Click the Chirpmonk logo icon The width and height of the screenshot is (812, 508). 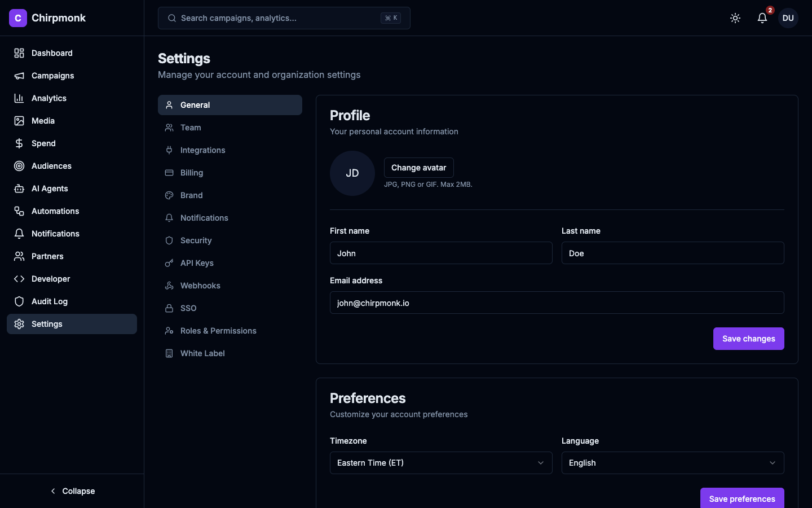point(17,18)
